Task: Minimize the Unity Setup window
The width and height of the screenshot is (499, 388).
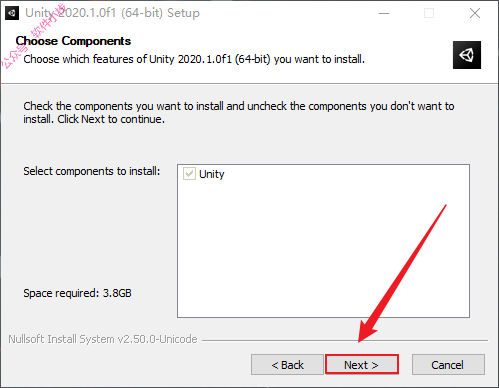Action: tap(384, 13)
